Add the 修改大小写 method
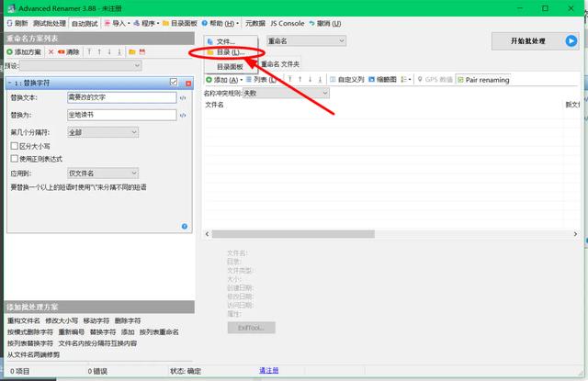 click(62, 320)
